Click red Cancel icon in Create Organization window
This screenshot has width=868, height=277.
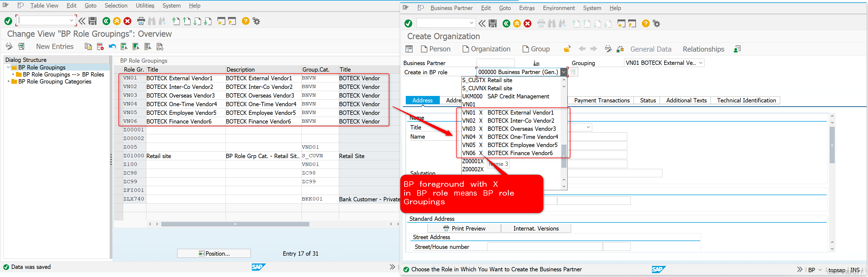click(528, 24)
